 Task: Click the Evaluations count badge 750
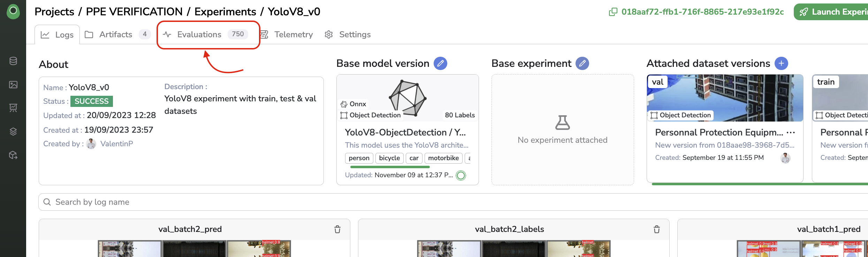point(238,34)
